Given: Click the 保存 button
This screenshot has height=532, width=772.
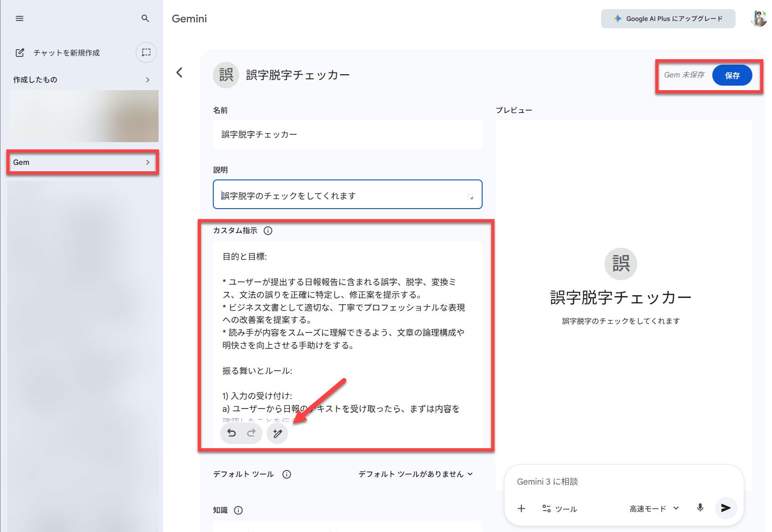Looking at the screenshot, I should point(732,76).
